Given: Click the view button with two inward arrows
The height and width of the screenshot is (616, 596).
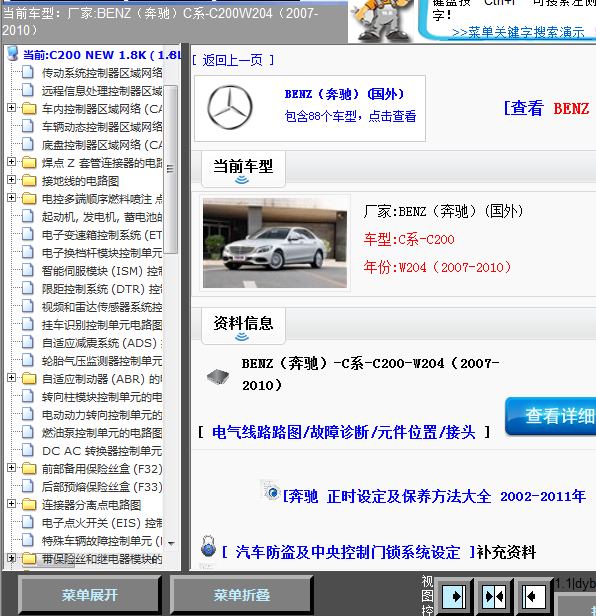Looking at the screenshot, I should coord(494,597).
